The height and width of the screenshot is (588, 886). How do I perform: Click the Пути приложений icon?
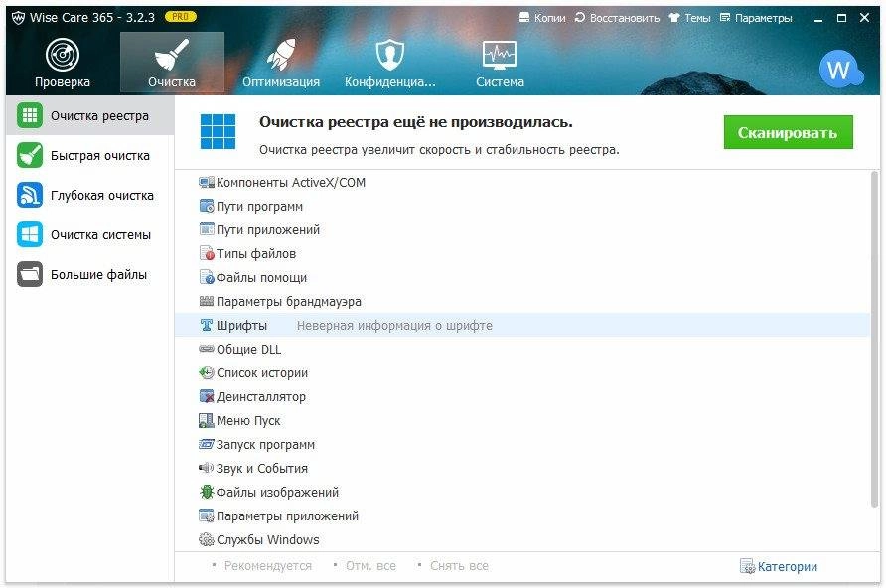coord(207,229)
